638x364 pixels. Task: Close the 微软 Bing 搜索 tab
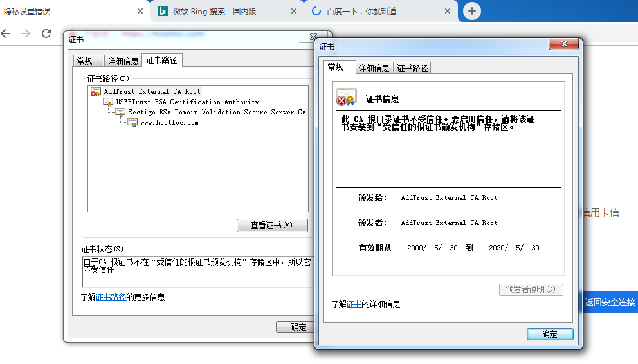coord(293,11)
